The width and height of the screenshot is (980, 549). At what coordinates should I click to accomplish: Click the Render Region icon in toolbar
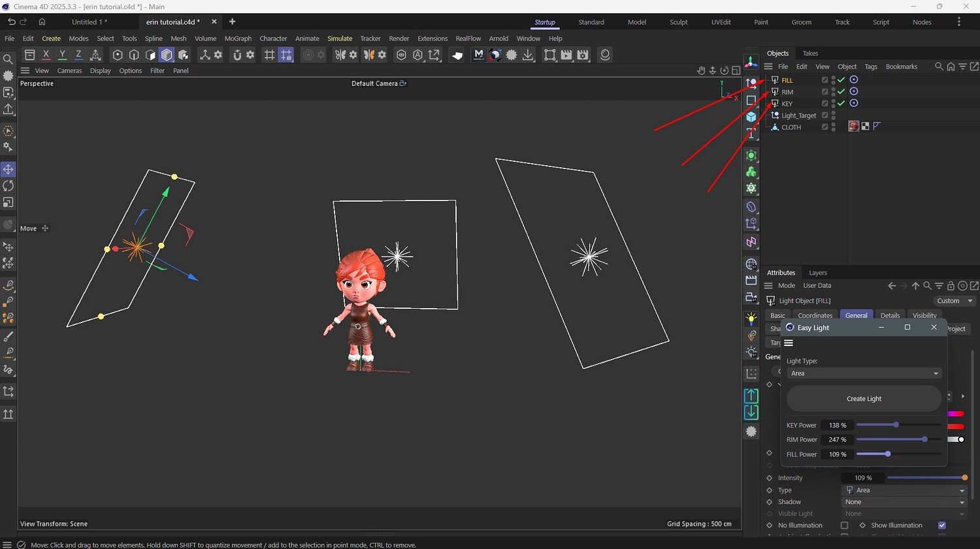pos(550,55)
